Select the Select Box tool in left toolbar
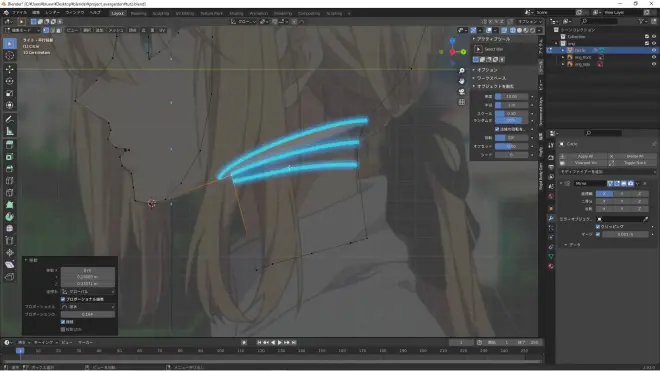Screen dimensions: 660x371 click(10, 43)
